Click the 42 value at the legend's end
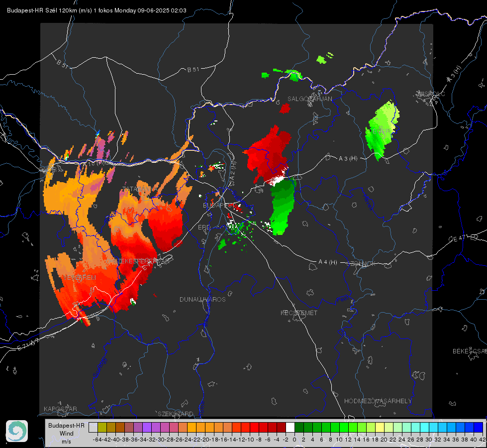 click(483, 440)
